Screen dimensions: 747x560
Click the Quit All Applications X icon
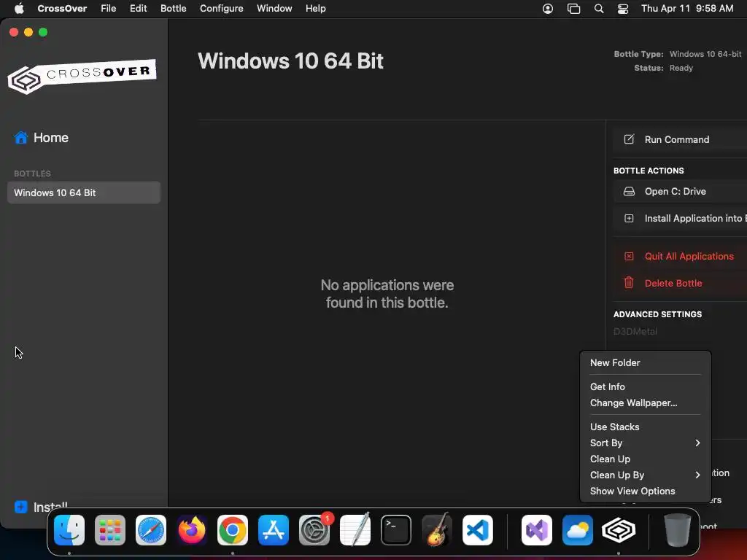(x=629, y=256)
